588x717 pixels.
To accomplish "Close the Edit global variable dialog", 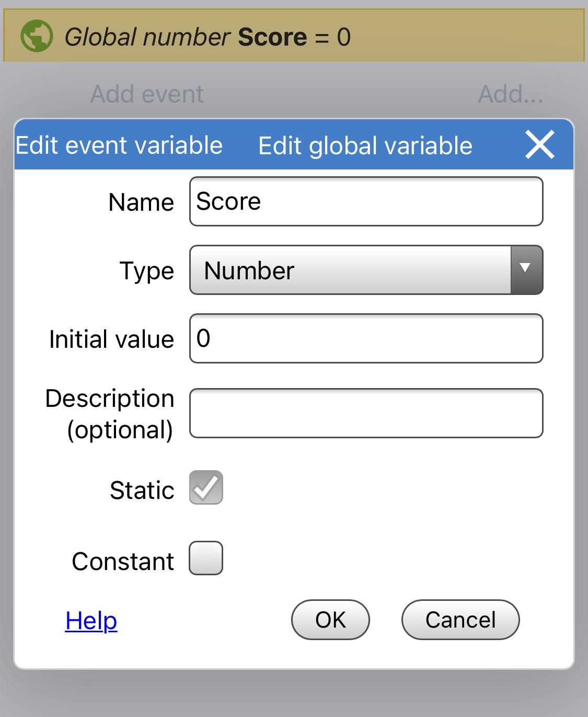I will [x=540, y=145].
